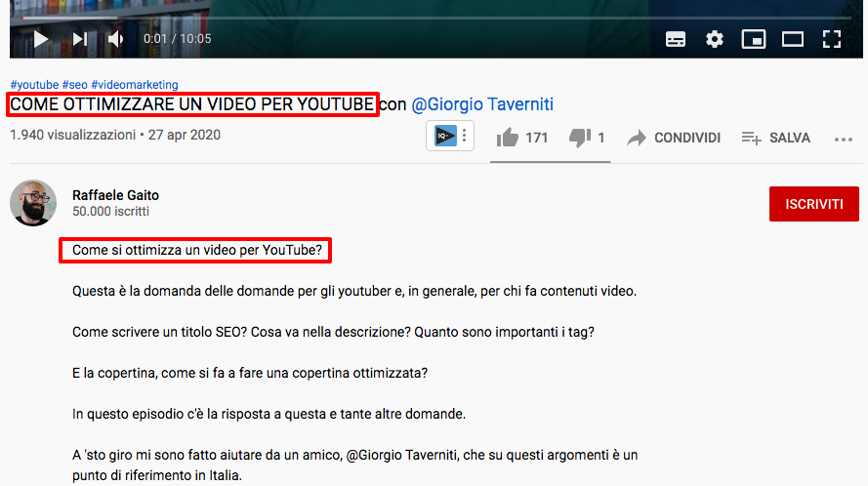
Task: Toggle subtitles on the player
Action: point(676,39)
